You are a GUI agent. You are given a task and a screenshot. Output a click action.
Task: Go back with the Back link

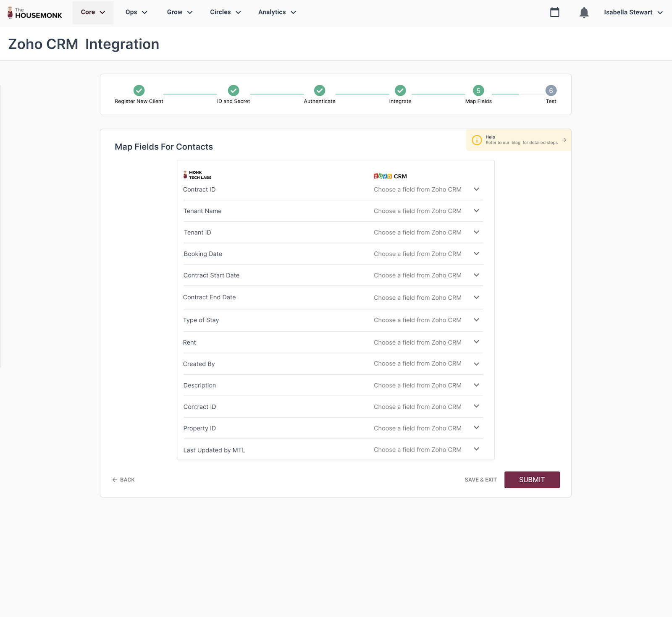[123, 480]
